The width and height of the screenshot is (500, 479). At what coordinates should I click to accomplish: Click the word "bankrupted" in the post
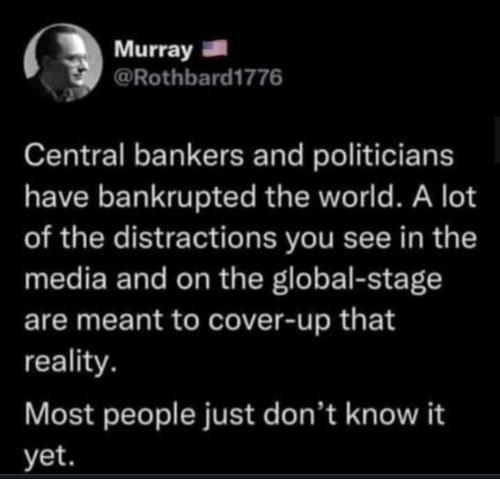pyautogui.click(x=177, y=197)
